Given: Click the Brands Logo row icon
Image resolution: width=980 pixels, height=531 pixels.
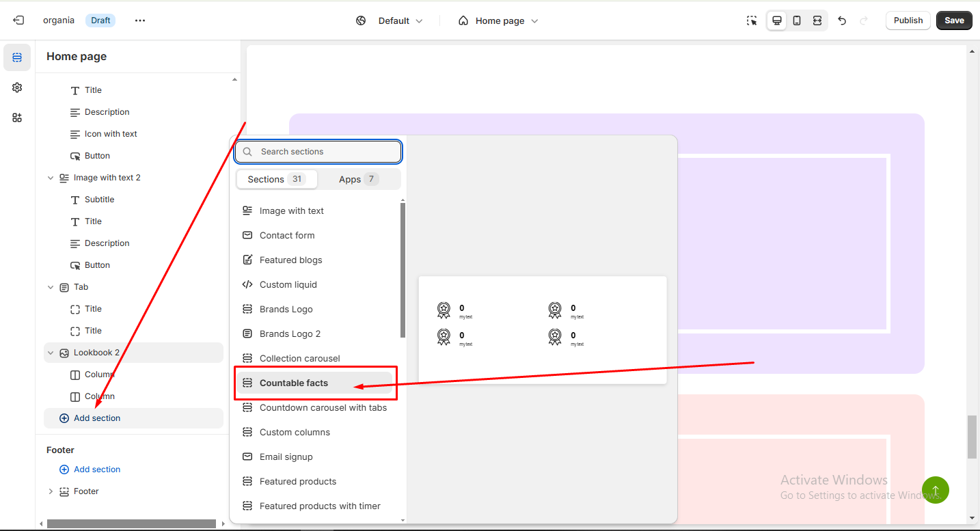Looking at the screenshot, I should coord(247,309).
